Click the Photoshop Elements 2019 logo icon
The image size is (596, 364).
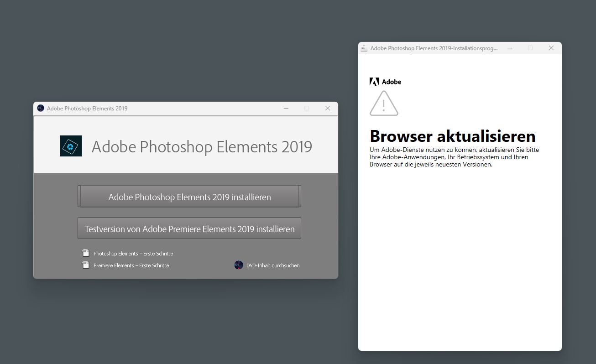coord(70,146)
